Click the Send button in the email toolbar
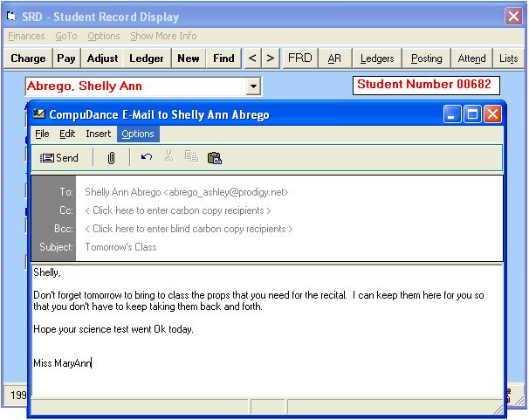This screenshot has height=420, width=529. [59, 158]
